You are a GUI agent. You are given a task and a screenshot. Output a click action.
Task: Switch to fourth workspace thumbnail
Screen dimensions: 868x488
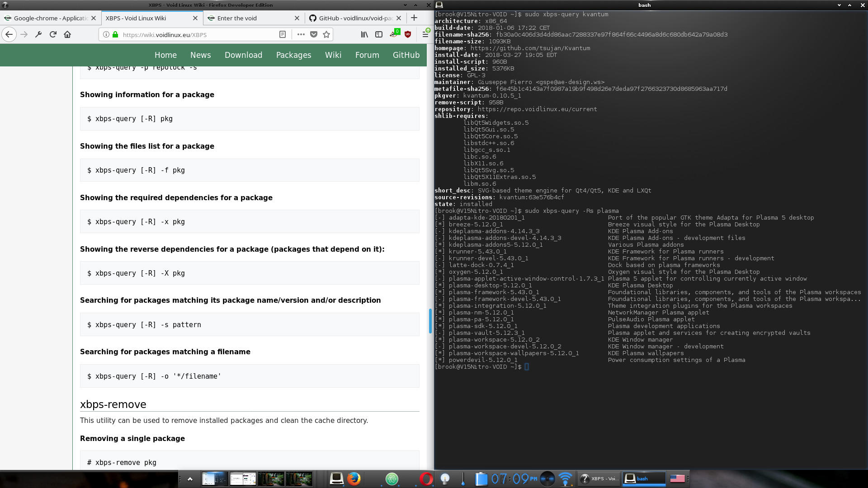[x=299, y=479]
